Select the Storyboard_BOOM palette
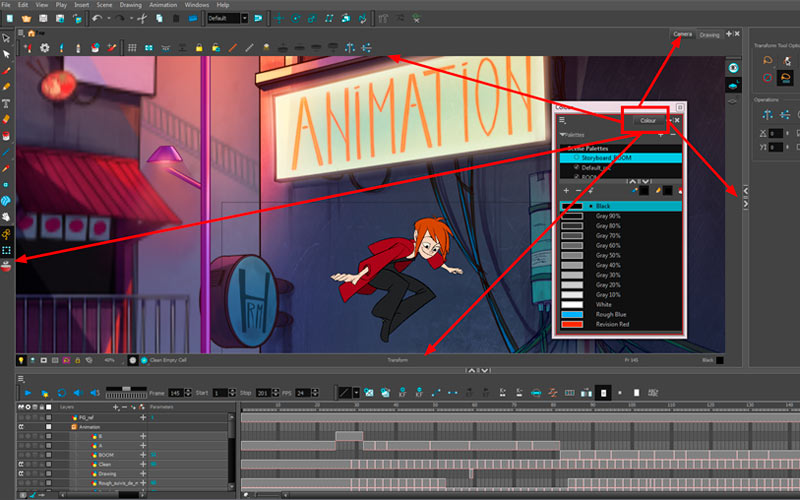Screen dimensions: 800x500 620,158
